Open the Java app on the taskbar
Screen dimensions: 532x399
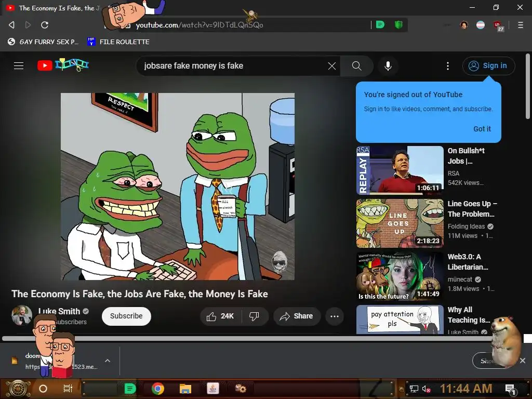click(212, 389)
